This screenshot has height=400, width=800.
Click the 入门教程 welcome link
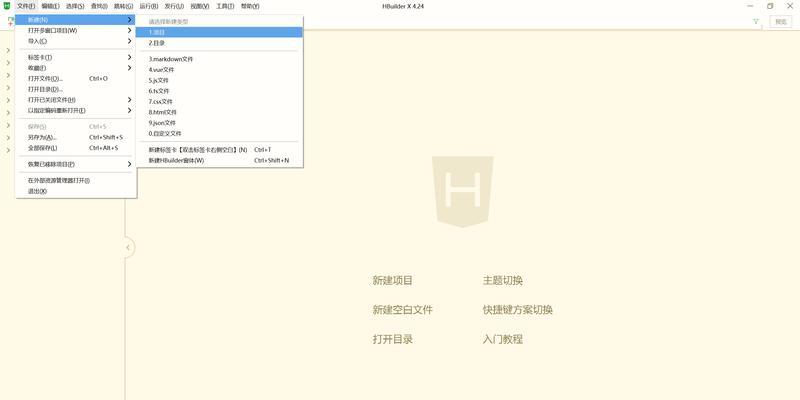[x=503, y=339]
